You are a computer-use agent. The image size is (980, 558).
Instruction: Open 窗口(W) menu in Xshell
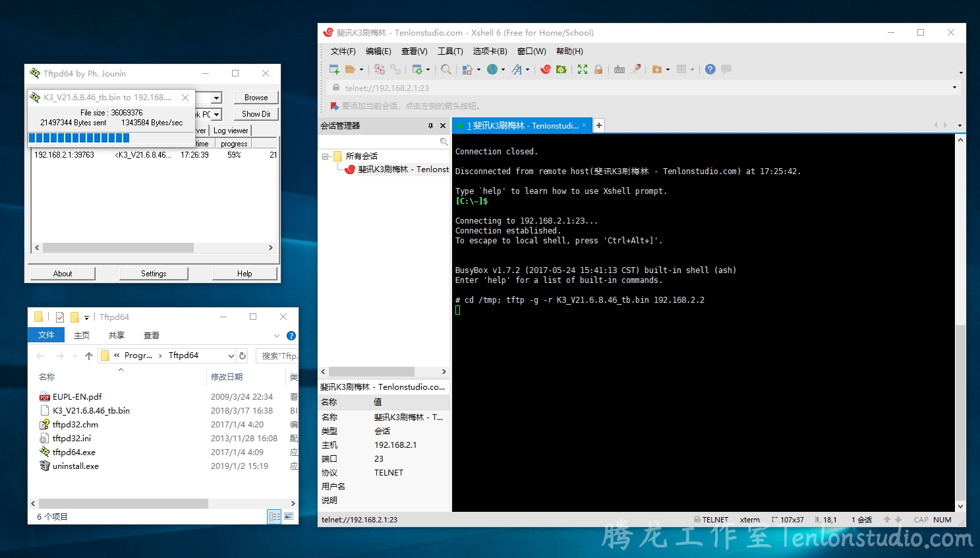click(x=531, y=51)
